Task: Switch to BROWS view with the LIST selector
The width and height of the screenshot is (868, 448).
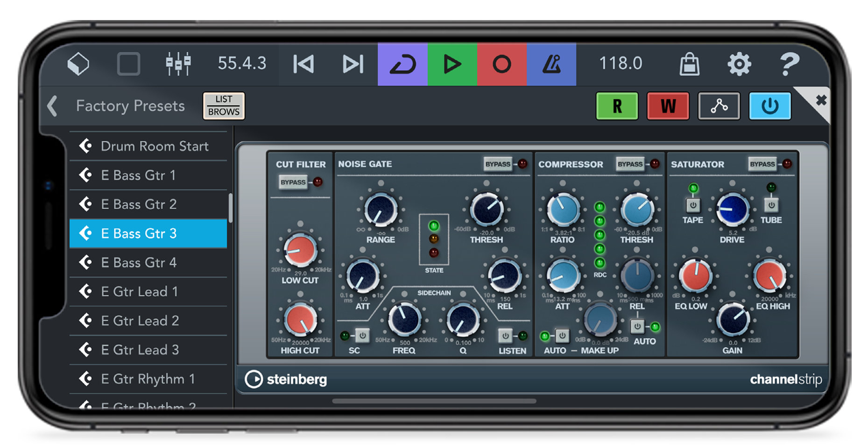Action: click(x=223, y=106)
